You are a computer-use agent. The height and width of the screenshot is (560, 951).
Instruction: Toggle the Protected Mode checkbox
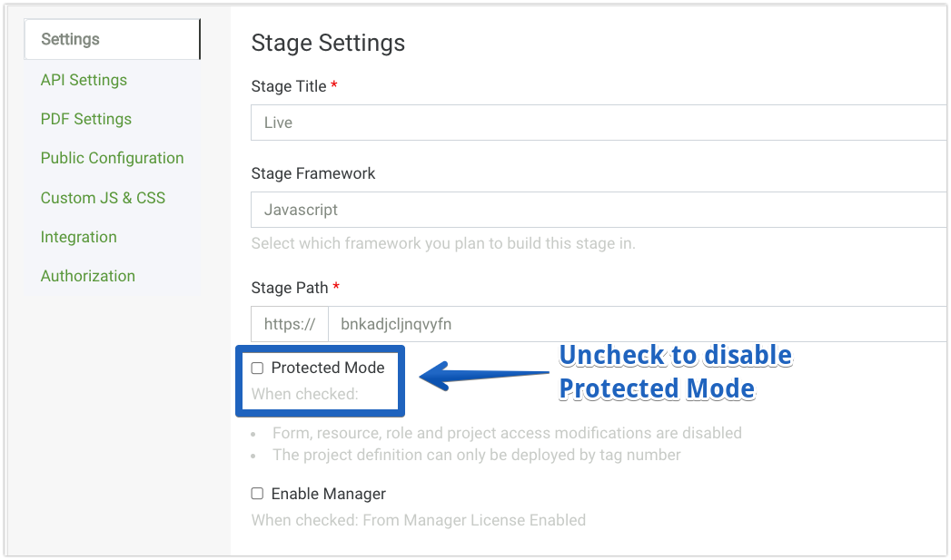257,368
